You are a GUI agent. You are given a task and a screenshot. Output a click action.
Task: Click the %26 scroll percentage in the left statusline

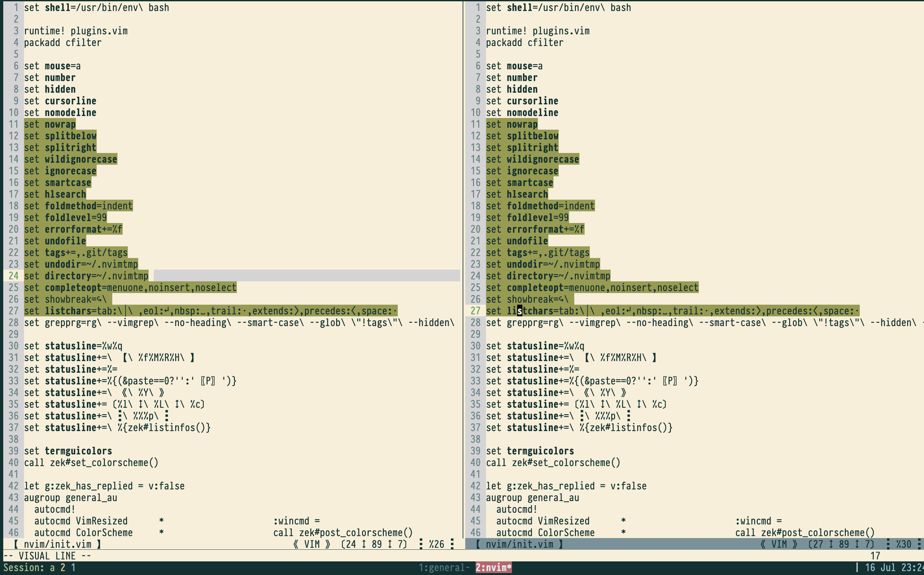(436, 544)
